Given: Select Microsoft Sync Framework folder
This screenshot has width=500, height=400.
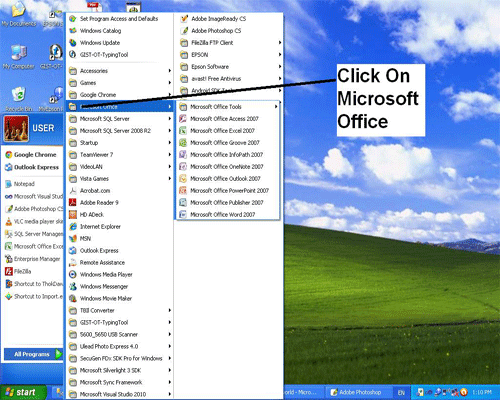Looking at the screenshot, I should tap(119, 382).
